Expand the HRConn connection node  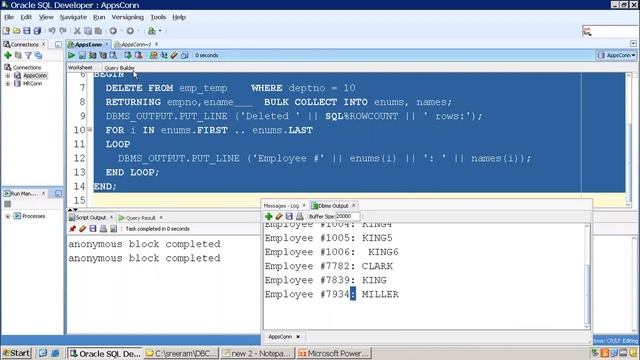[x=7, y=84]
